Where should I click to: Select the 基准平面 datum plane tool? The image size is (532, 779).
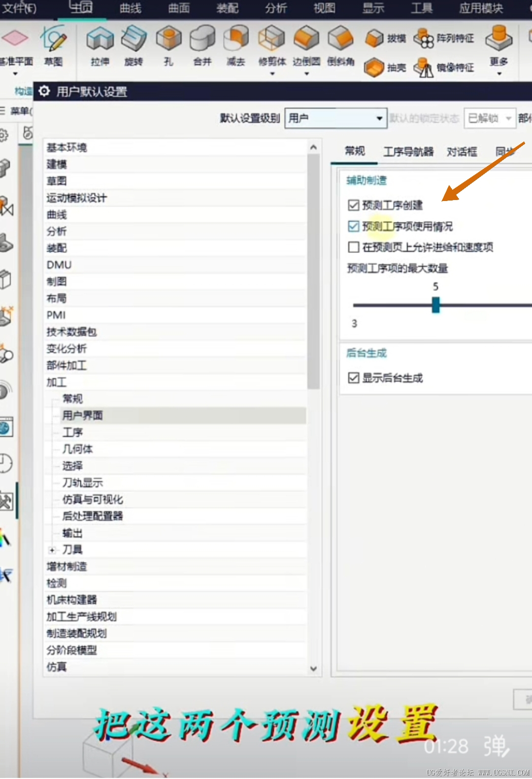pyautogui.click(x=15, y=46)
